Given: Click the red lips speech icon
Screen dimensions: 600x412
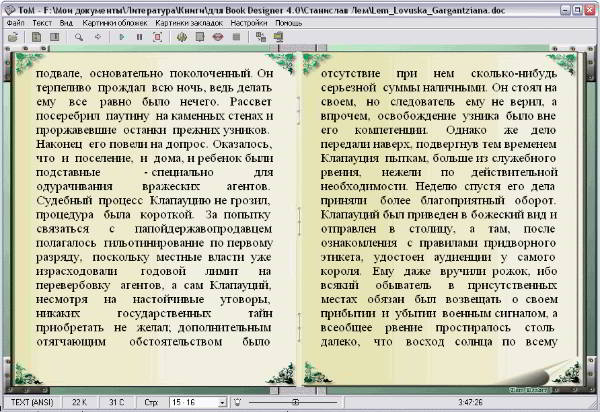Looking at the screenshot, I should pos(217,37).
